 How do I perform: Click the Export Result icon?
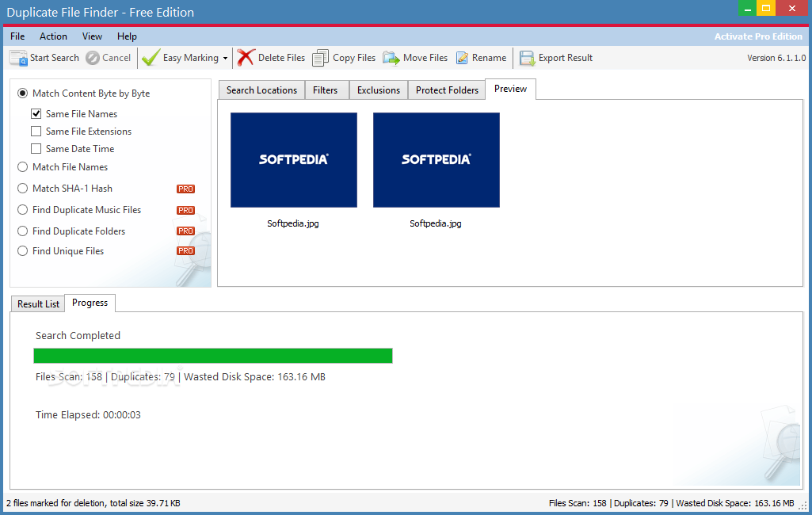(x=527, y=58)
